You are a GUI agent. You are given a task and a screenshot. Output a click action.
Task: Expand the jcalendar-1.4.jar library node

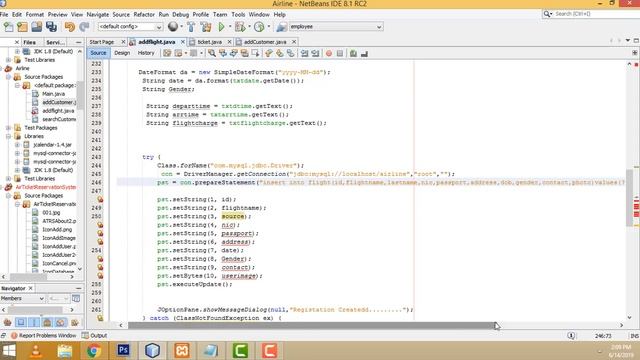(17, 144)
